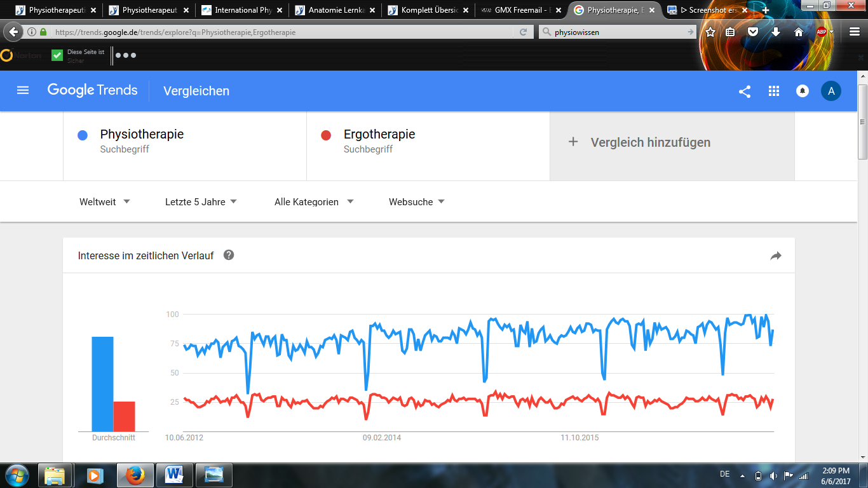Click the DE language indicator
868x488 pixels.
pos(725,474)
